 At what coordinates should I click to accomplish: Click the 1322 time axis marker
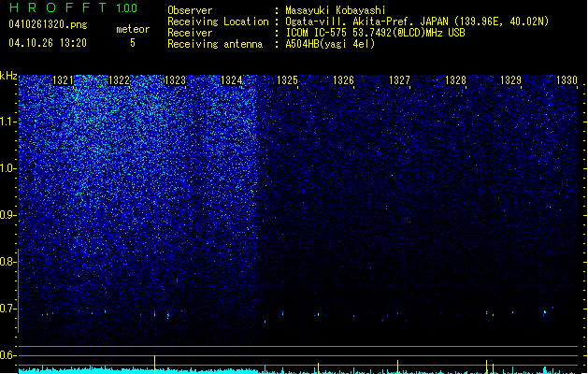pos(119,80)
